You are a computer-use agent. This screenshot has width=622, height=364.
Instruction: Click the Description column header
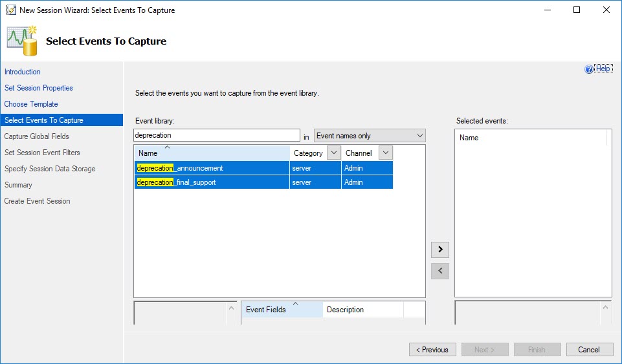tap(363, 309)
